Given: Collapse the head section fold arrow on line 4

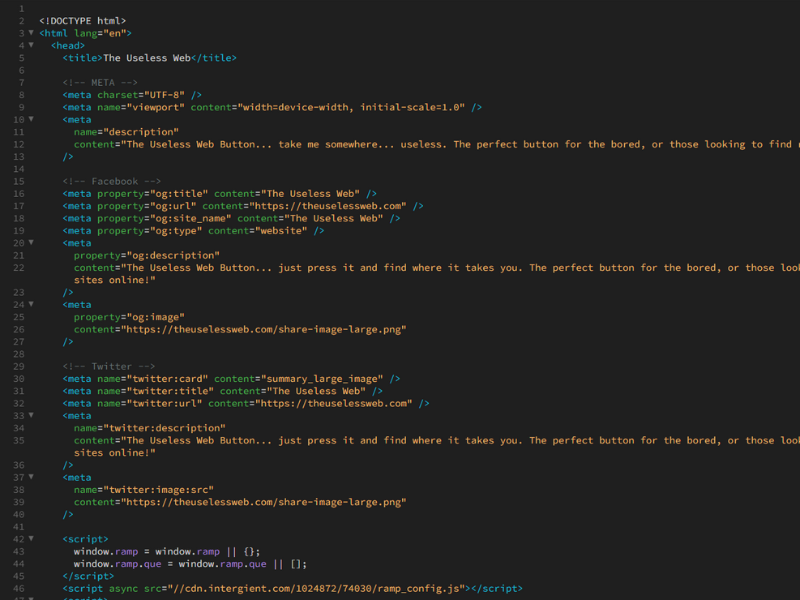Looking at the screenshot, I should coord(30,46).
